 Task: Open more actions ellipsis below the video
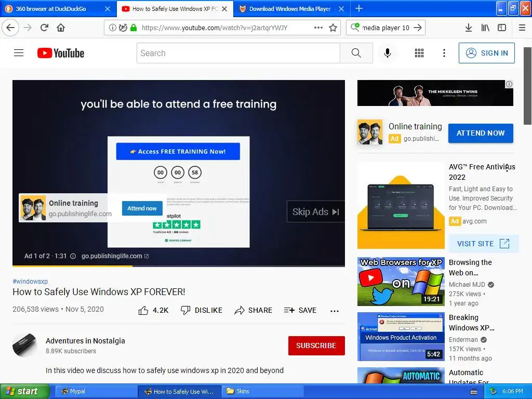coord(335,311)
